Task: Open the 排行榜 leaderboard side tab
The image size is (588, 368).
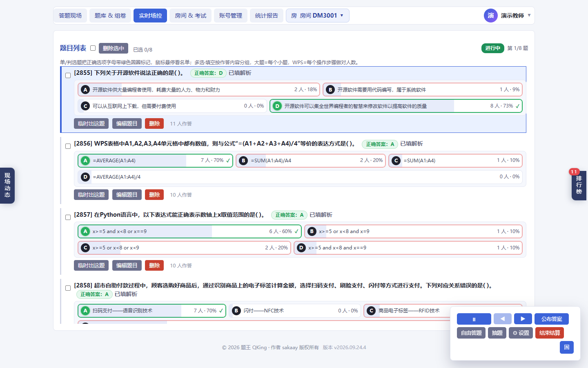Action: click(579, 185)
